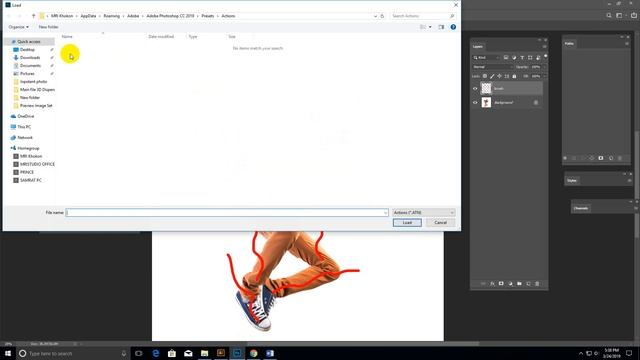Lock transparent pixels in Layers panel
This screenshot has width=640, height=360.
pyautogui.click(x=485, y=76)
